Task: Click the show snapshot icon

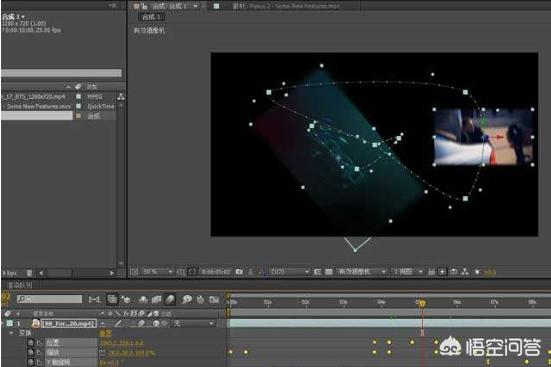Action: [251, 272]
